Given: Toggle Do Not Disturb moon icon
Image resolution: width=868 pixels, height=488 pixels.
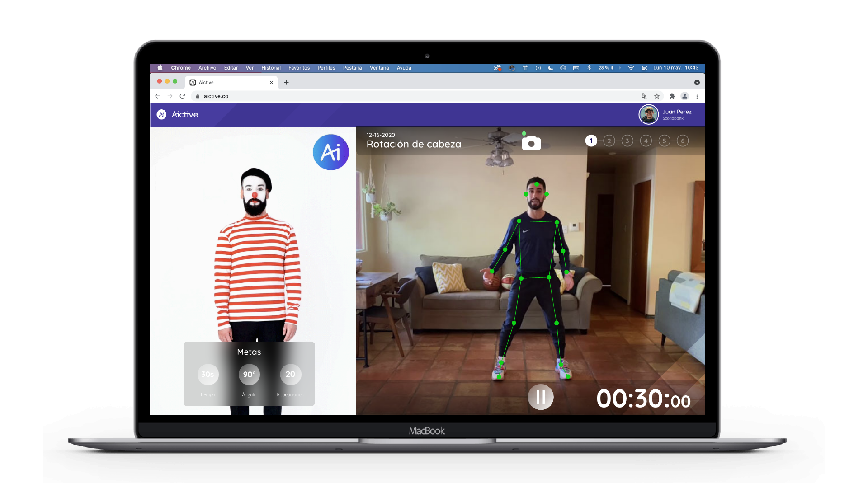Looking at the screenshot, I should click(x=551, y=68).
